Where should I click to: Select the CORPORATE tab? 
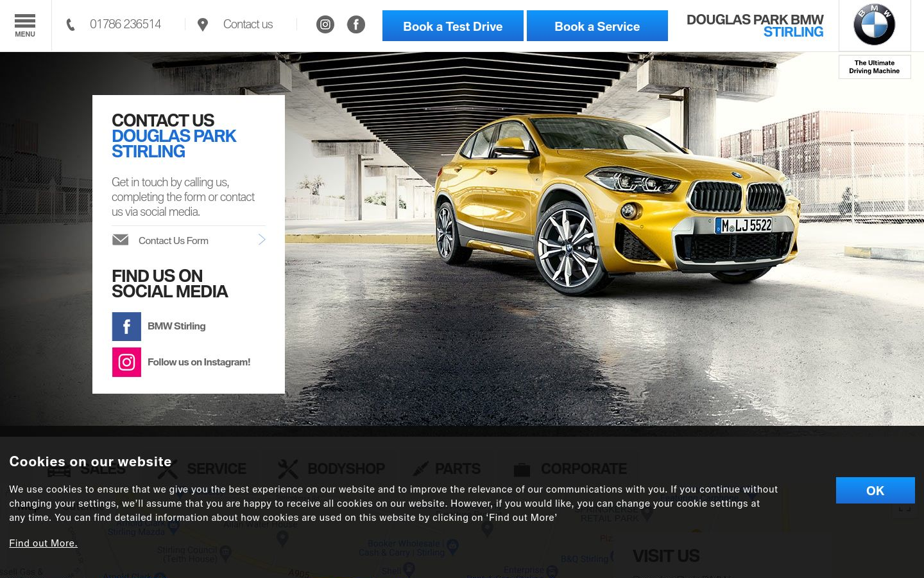(x=570, y=469)
